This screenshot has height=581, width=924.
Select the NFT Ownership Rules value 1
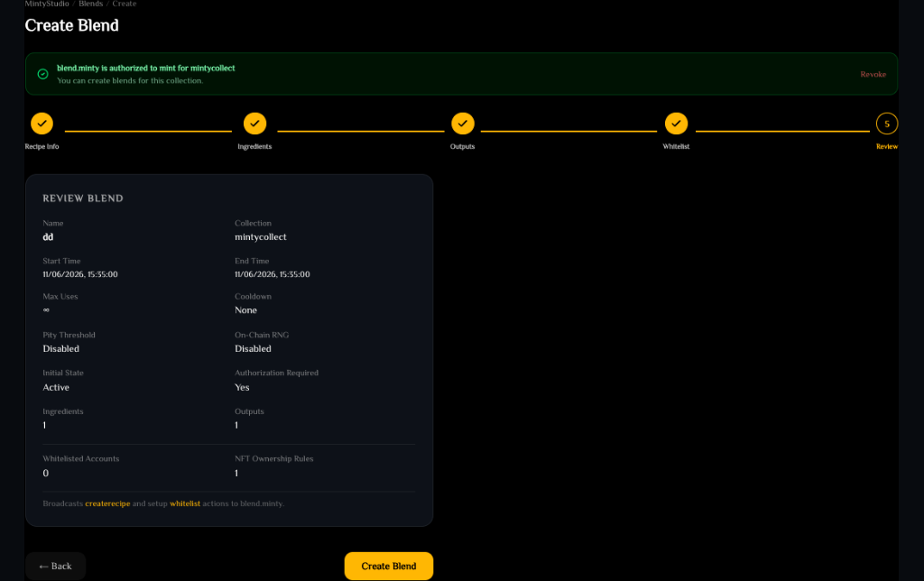point(236,473)
